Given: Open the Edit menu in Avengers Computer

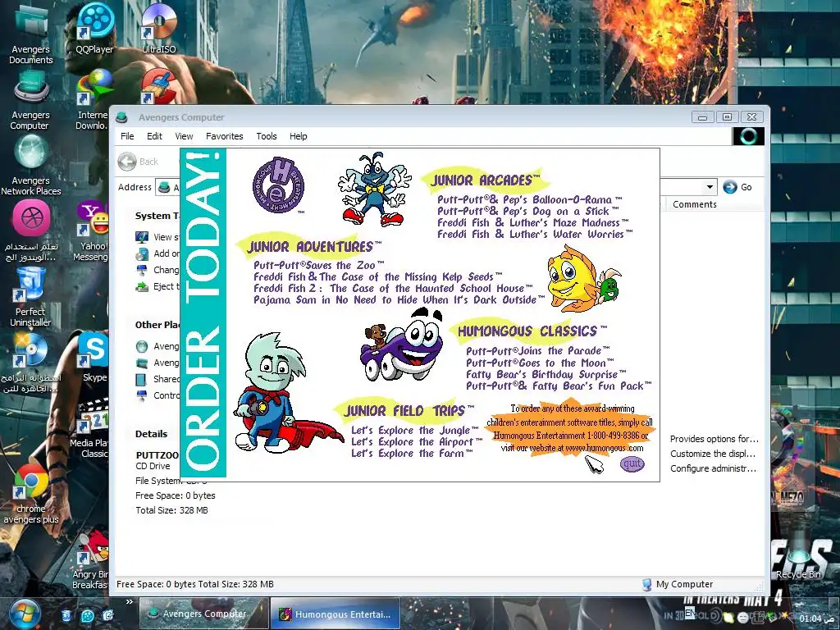Looking at the screenshot, I should 154,136.
